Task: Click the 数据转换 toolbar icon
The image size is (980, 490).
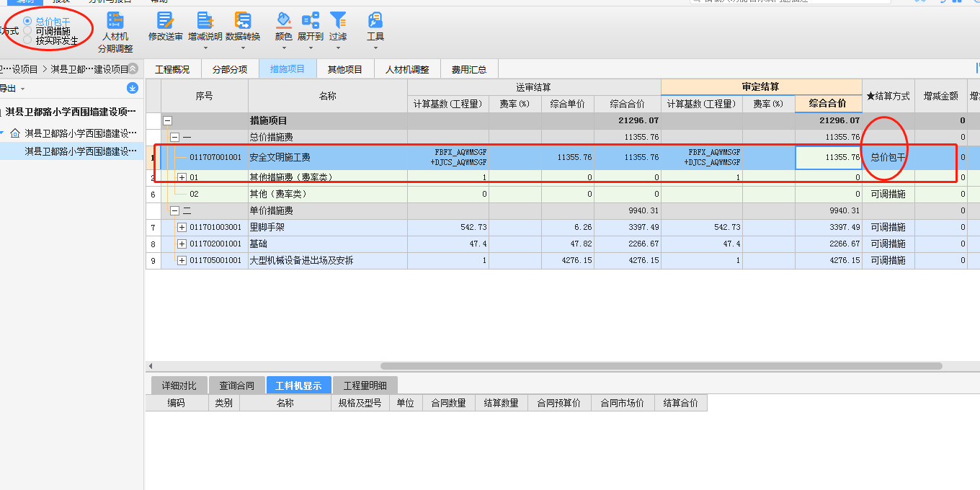Action: pos(243,21)
